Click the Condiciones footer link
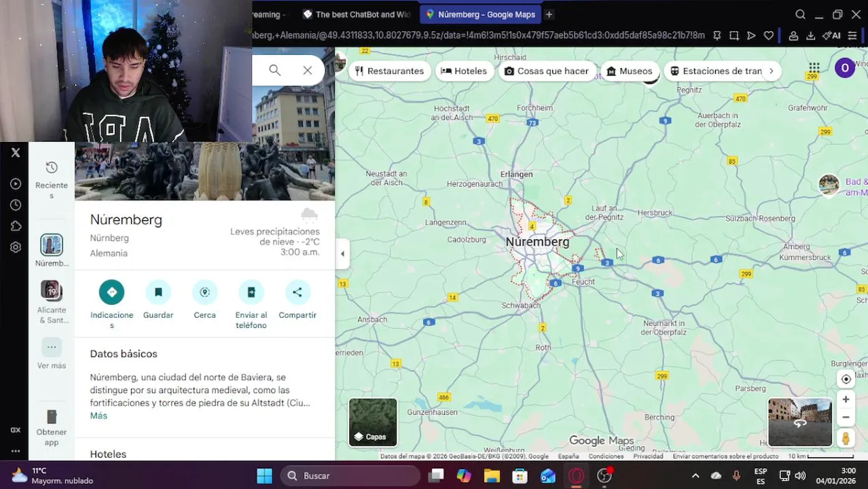 pos(606,456)
